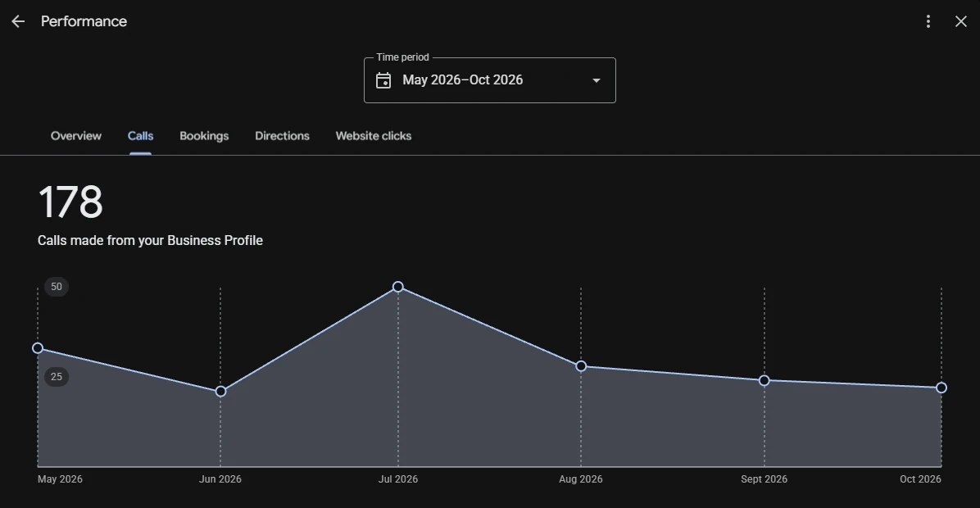This screenshot has width=980, height=508.
Task: Click the 'Sept 2026' axis label
Action: click(764, 479)
